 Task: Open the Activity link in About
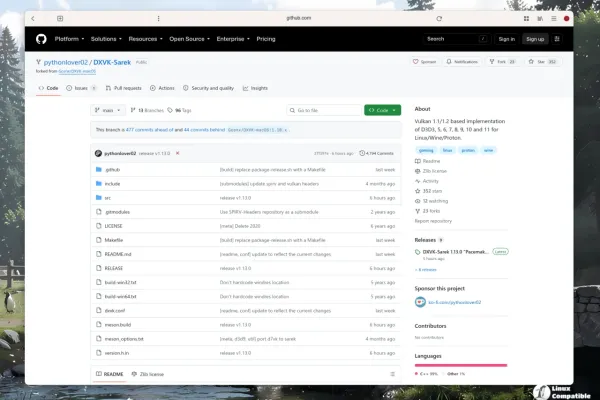point(427,181)
